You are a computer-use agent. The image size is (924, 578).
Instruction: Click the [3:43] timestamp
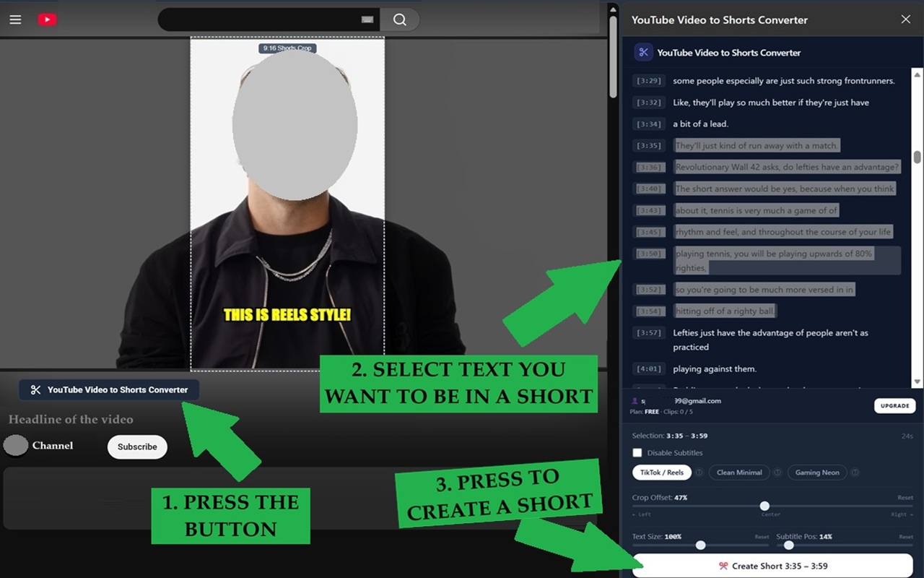(x=648, y=210)
